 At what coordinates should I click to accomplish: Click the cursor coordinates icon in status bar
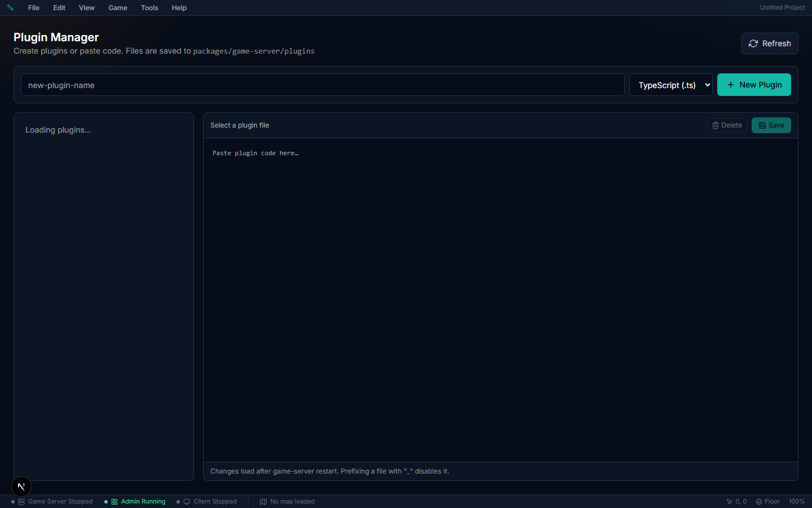click(729, 501)
